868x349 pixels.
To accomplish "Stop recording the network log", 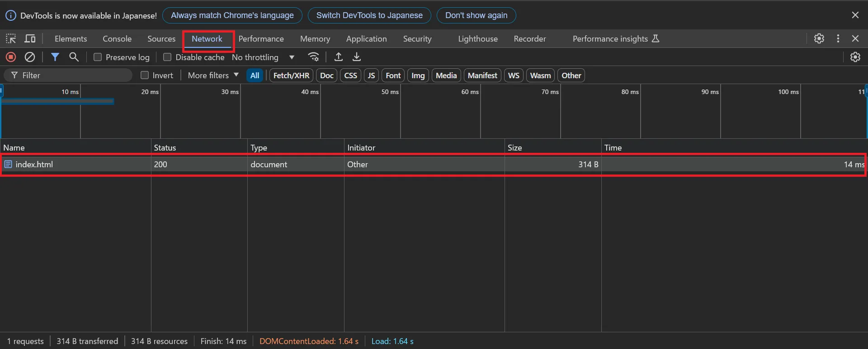I will pos(11,57).
